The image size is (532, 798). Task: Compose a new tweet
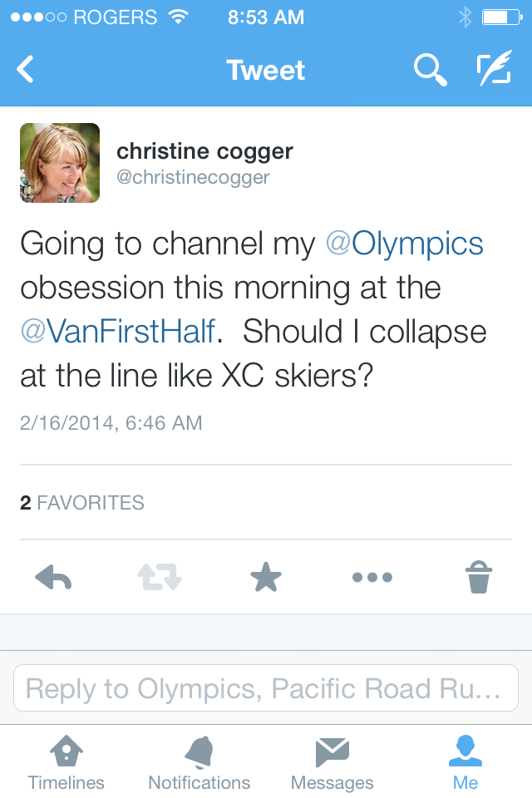click(493, 70)
